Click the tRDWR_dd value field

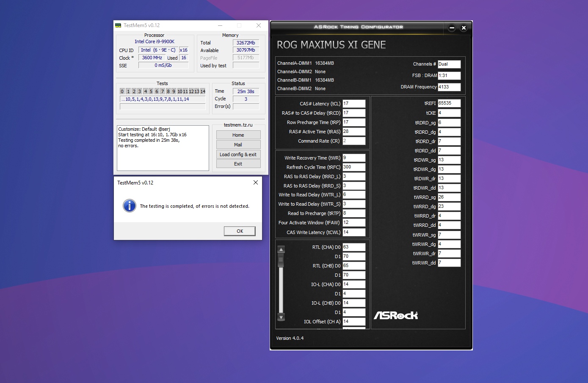(x=449, y=188)
